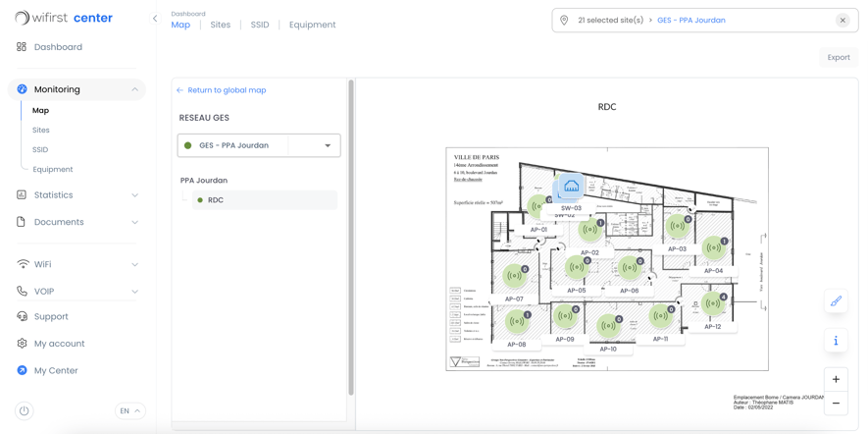Viewport: 868px width, 434px height.
Task: Select access point AP-10 on the floor plan
Action: (x=608, y=326)
